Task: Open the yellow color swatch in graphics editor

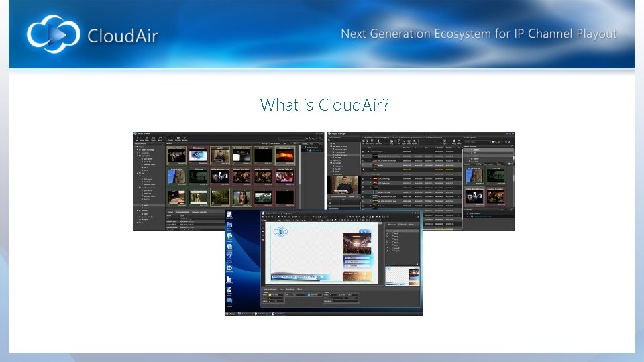Action: click(270, 295)
